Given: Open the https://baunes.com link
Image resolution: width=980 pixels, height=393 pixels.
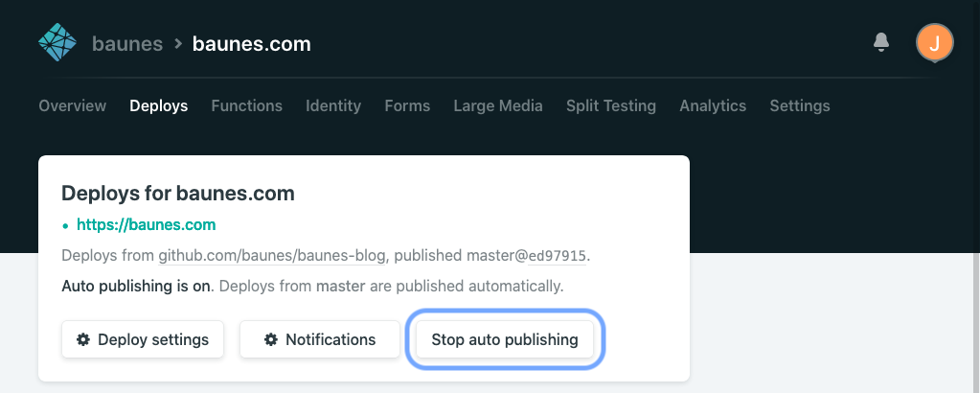Looking at the screenshot, I should [147, 224].
